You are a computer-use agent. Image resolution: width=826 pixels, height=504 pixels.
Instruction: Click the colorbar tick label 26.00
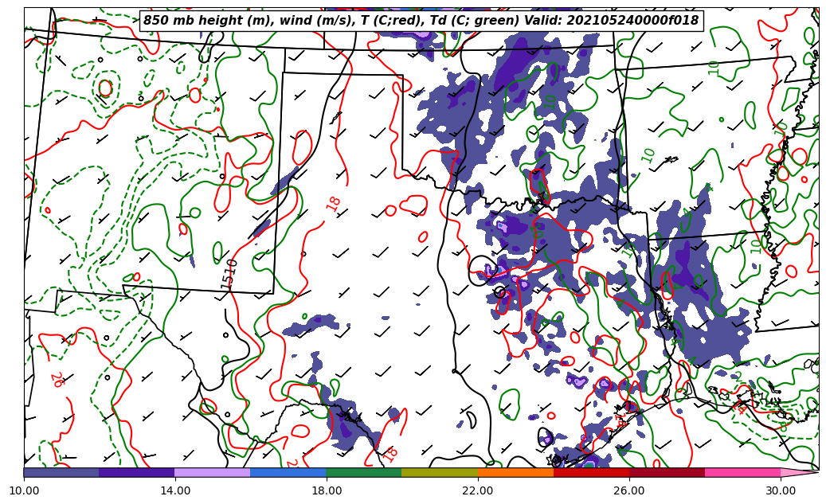[x=629, y=490]
